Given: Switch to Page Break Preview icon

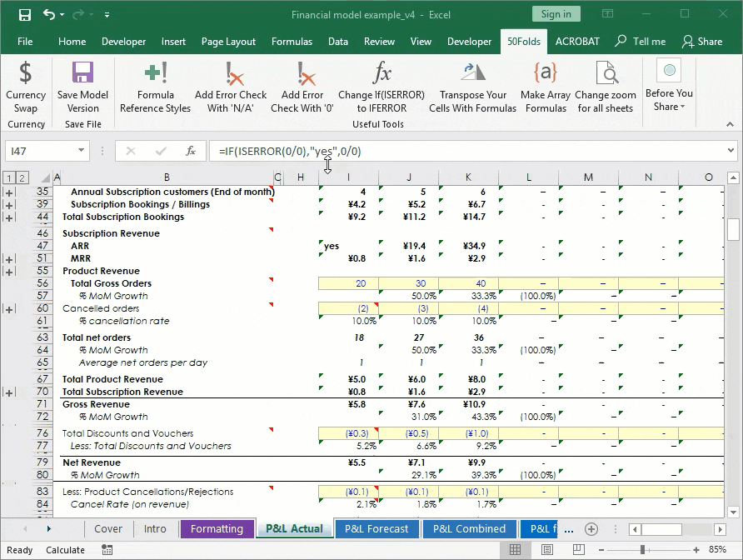Looking at the screenshot, I should (x=578, y=549).
